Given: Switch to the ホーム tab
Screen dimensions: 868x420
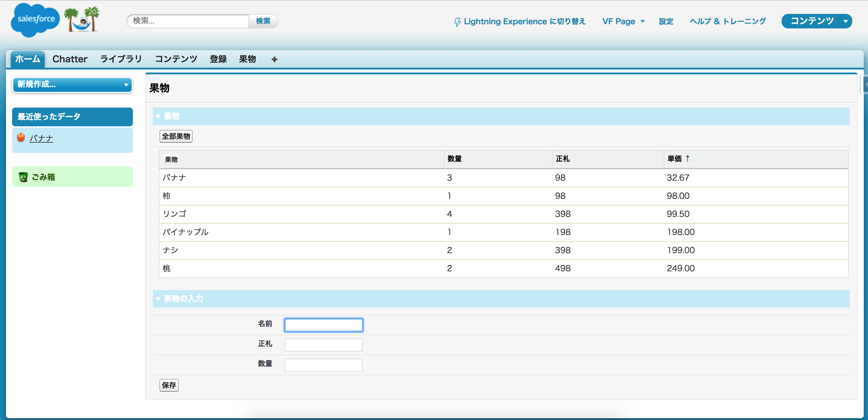Looking at the screenshot, I should pos(27,59).
